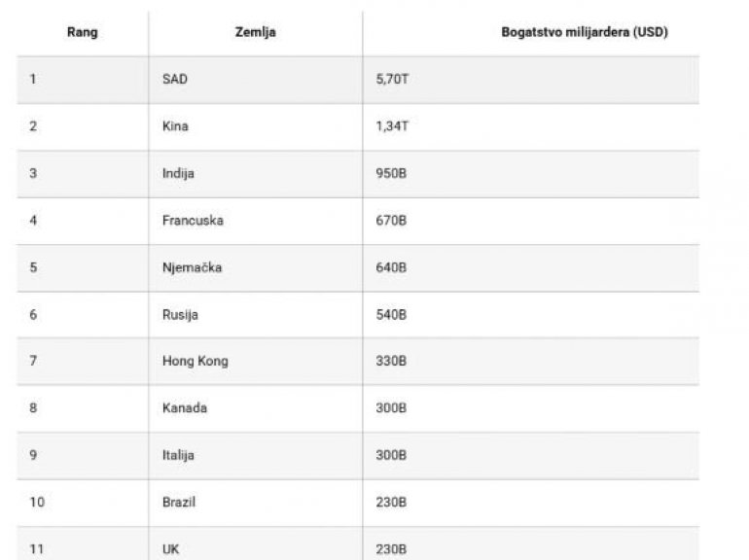Select the 1,34T wealth value

click(391, 126)
